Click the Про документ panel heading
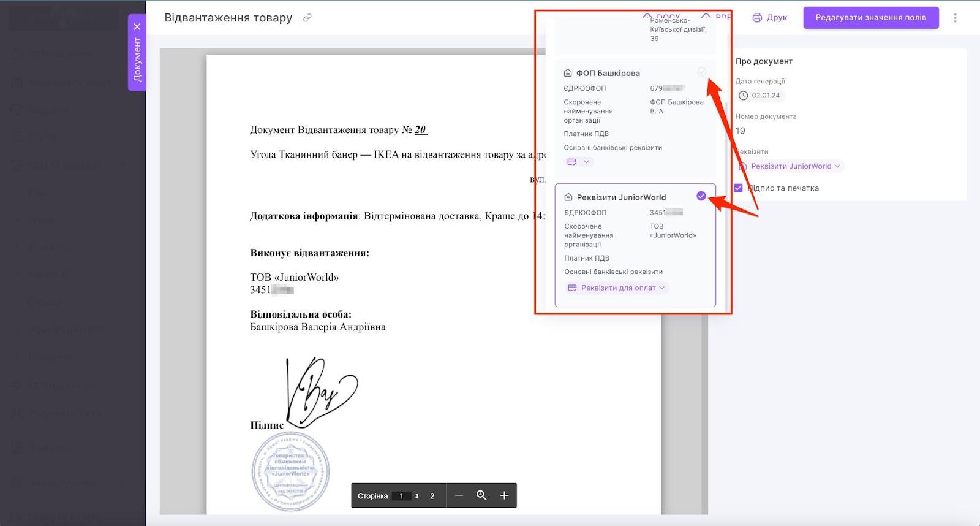Image resolution: width=980 pixels, height=526 pixels. coord(764,61)
